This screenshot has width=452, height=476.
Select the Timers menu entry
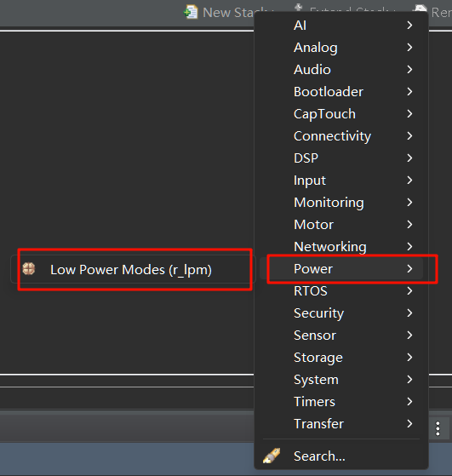point(341,402)
